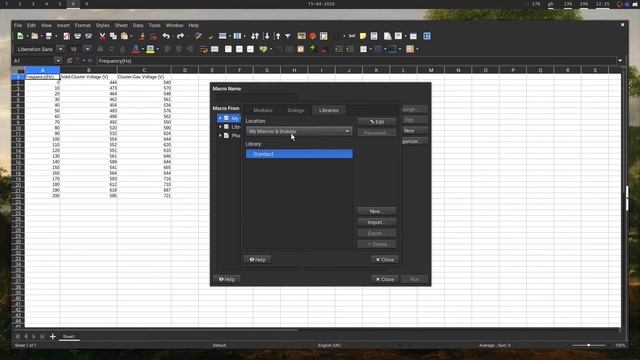The image size is (640, 360).
Task: Export document as PDF icon
Action: 67,36
